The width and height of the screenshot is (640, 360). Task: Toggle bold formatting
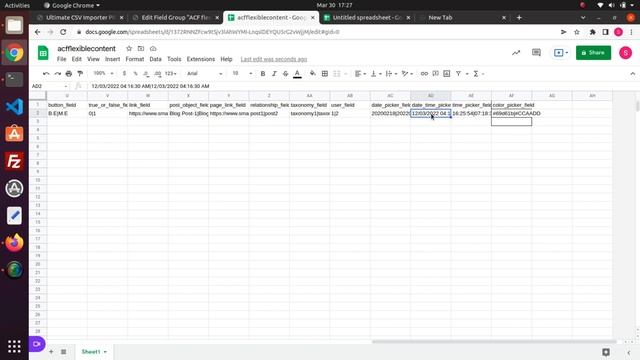coord(263,73)
